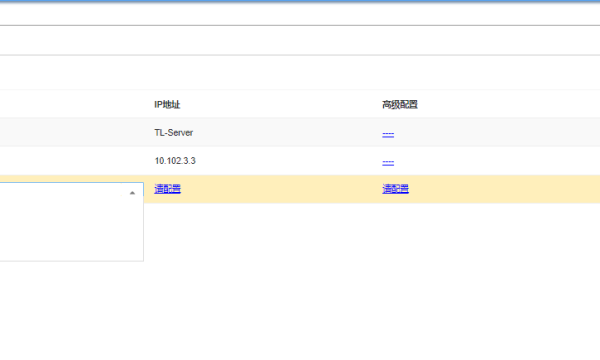The width and height of the screenshot is (600, 360).
Task: Click the 高级配置 column header
Action: (399, 104)
